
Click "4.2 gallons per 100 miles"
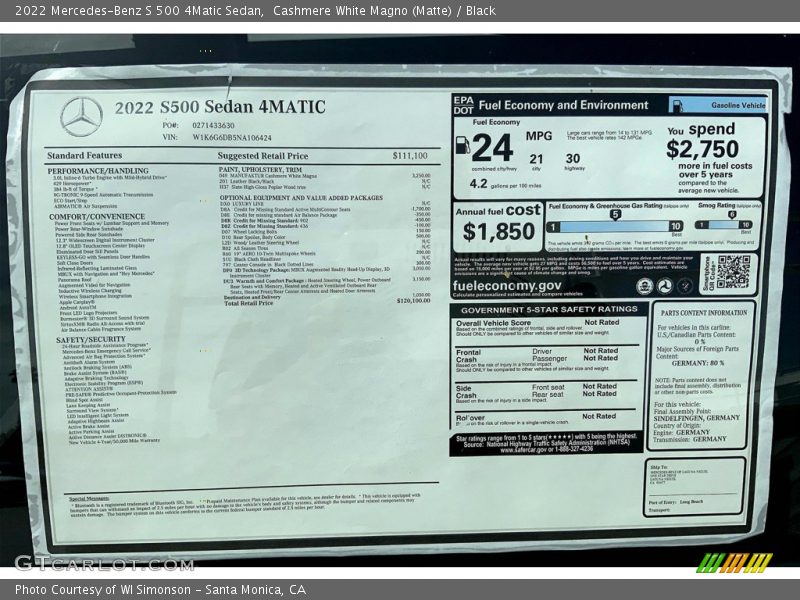coord(505,184)
